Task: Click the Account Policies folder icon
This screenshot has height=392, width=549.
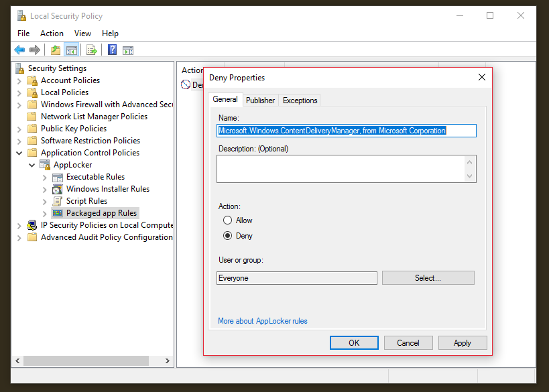Action: click(x=32, y=80)
